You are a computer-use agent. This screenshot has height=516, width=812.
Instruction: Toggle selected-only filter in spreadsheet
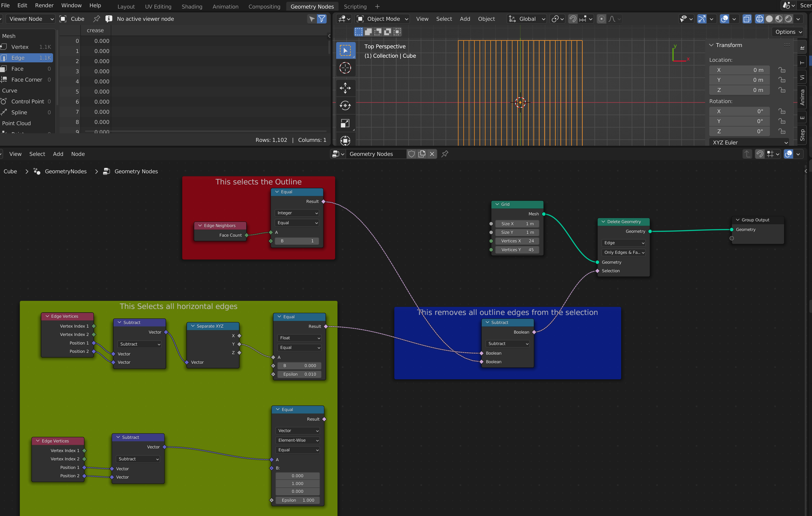312,19
